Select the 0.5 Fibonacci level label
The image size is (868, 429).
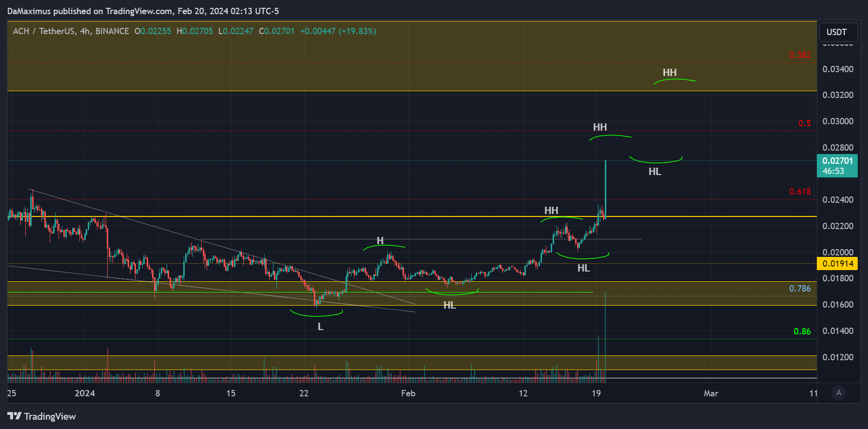click(x=805, y=123)
